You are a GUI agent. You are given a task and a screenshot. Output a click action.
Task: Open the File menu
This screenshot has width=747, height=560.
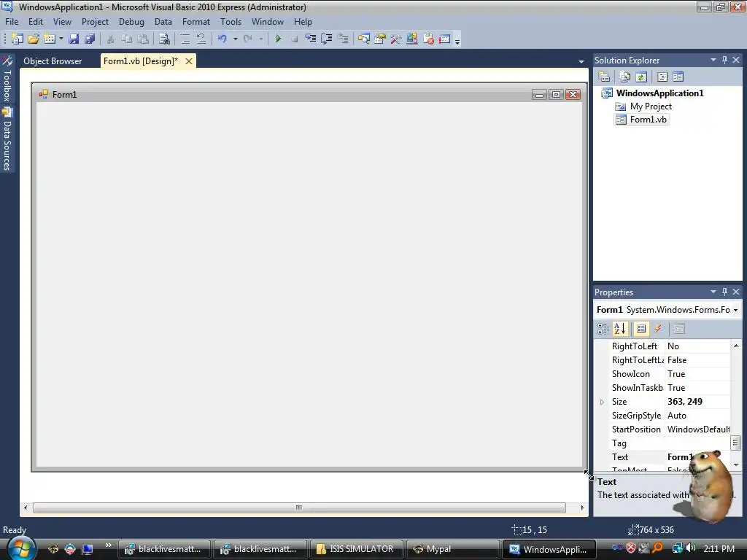(12, 22)
